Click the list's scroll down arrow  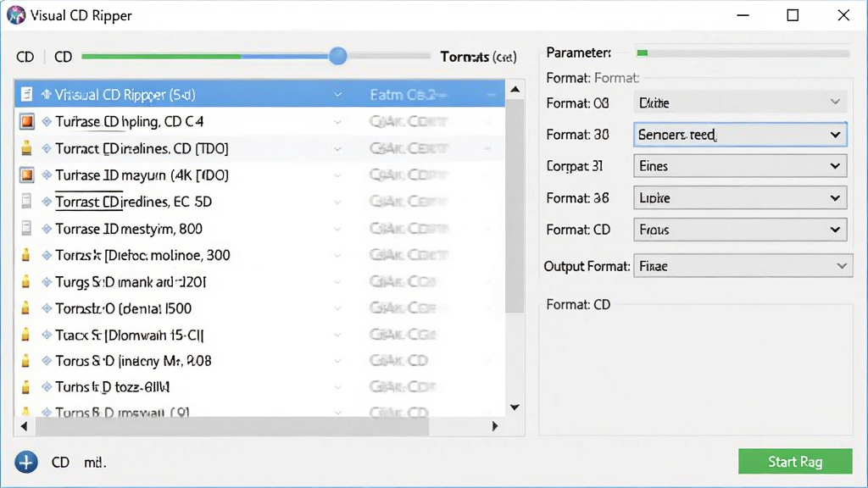tap(515, 408)
